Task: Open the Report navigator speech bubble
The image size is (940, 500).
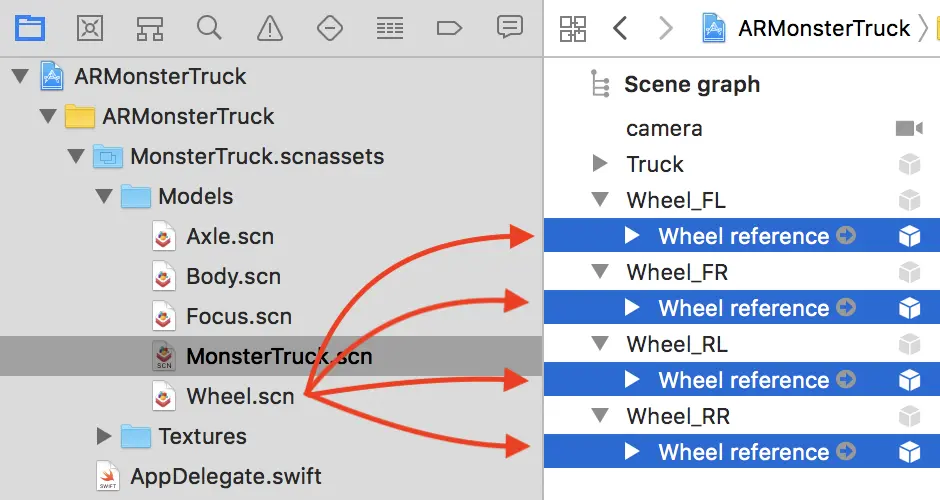Action: coord(510,28)
